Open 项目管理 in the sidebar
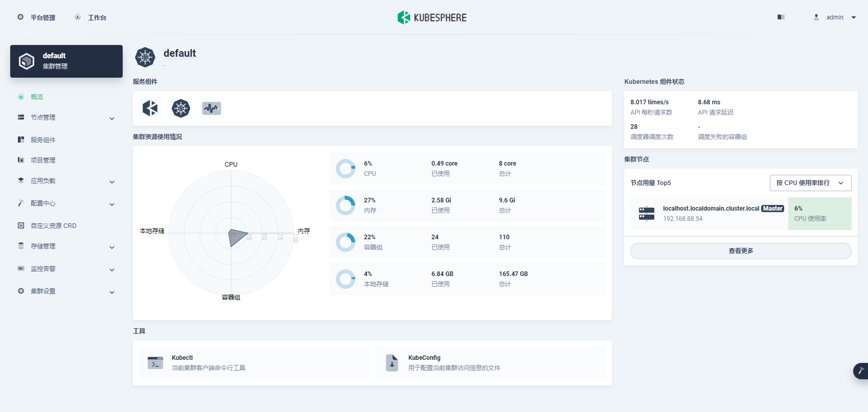Image resolution: width=868 pixels, height=412 pixels. 43,161
